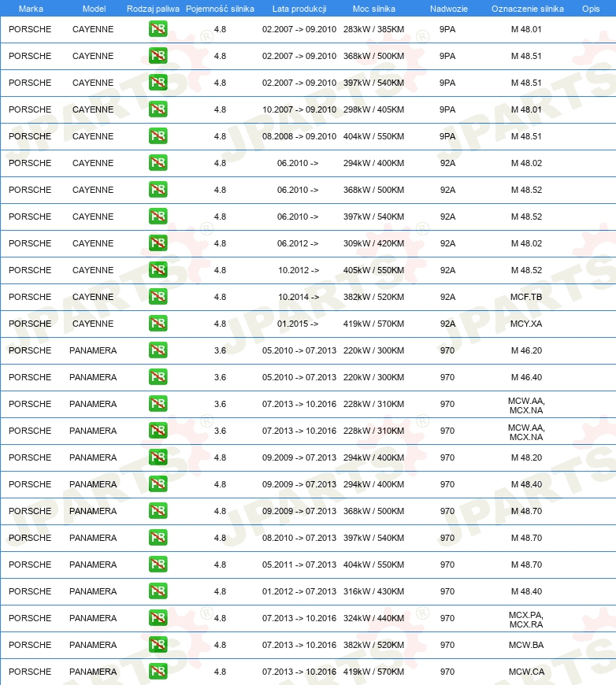Click petrol icon in Panamera M 46.40 row
This screenshot has width=616, height=685.
coord(158,377)
